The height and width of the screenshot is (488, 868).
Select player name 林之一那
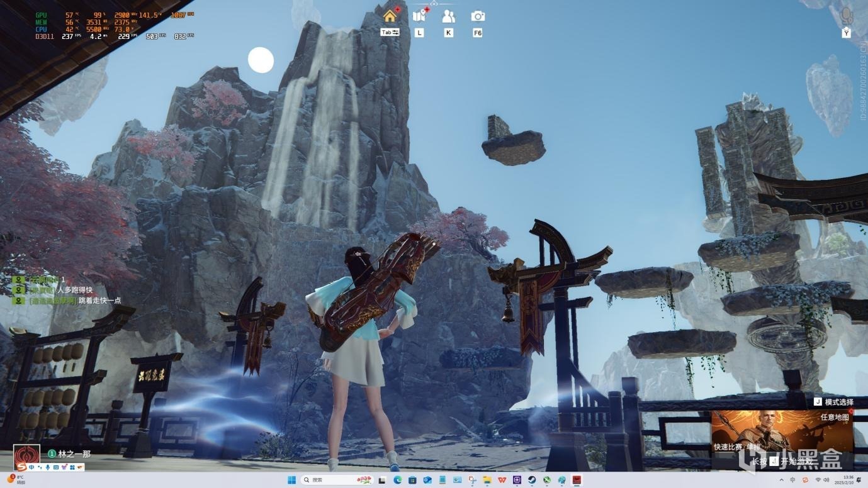click(x=74, y=454)
